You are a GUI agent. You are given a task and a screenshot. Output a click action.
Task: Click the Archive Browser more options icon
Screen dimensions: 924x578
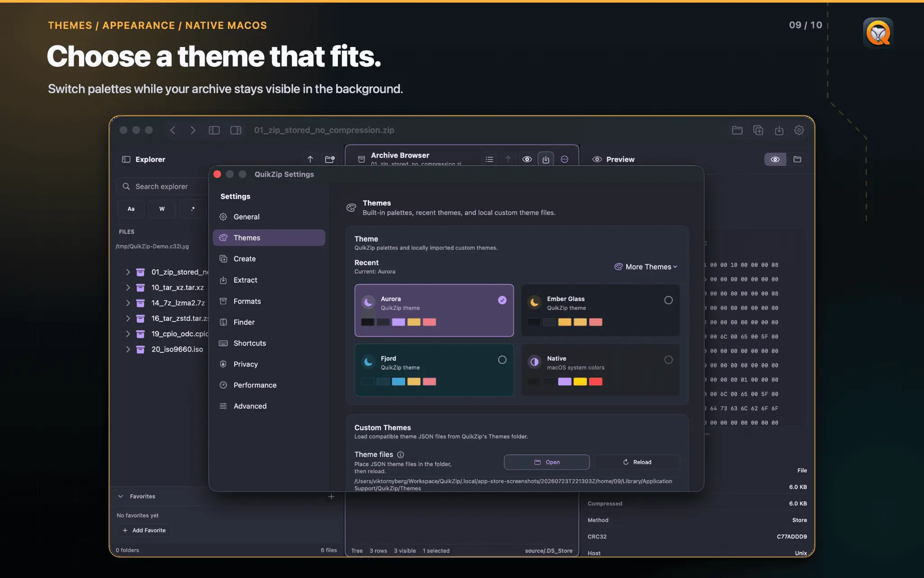click(x=564, y=159)
